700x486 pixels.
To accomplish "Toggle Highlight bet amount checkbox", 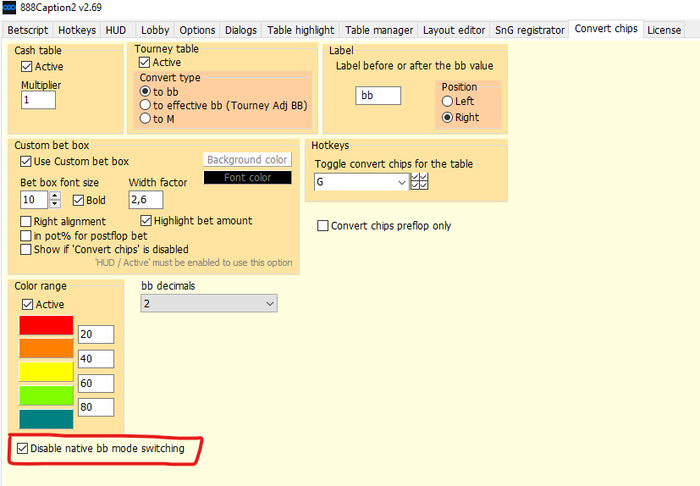I will point(146,220).
